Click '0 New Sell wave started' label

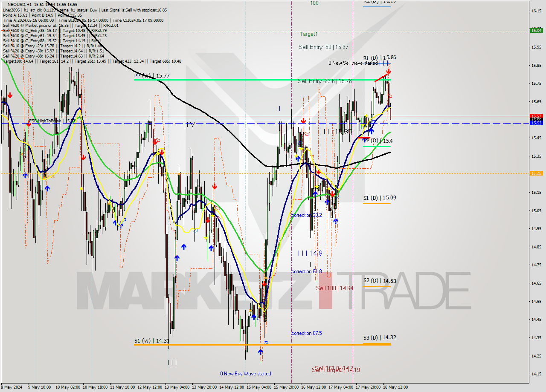click(x=353, y=63)
